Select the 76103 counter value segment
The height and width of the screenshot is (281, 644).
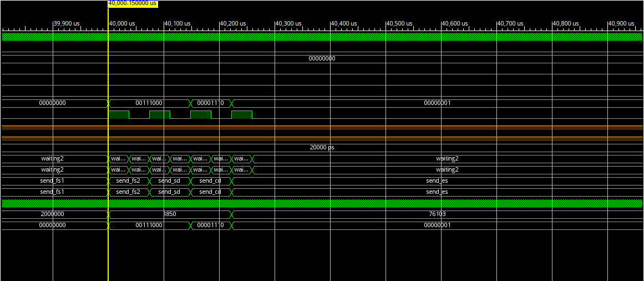[437, 214]
